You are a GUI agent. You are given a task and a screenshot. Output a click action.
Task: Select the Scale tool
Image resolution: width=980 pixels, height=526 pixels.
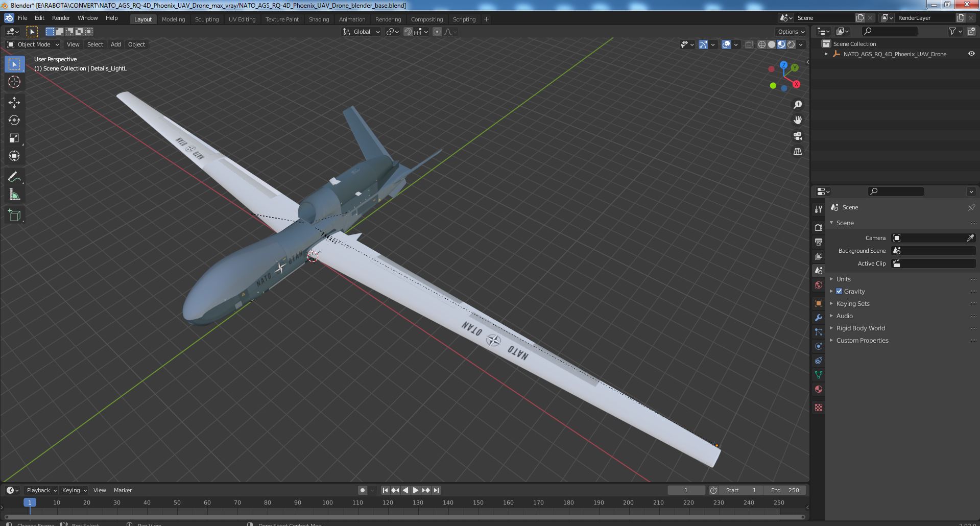[14, 138]
